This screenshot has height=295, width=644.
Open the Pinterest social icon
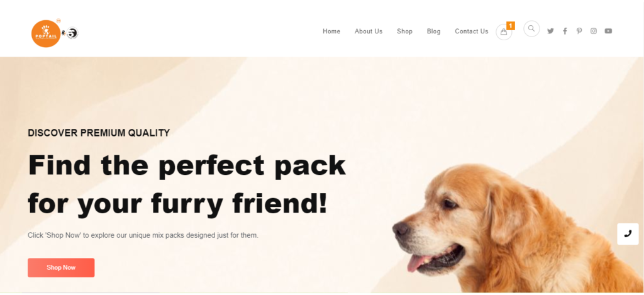point(579,31)
